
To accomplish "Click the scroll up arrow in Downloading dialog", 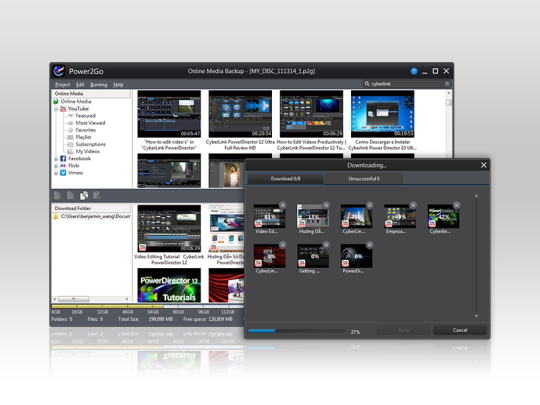I will pos(476,196).
